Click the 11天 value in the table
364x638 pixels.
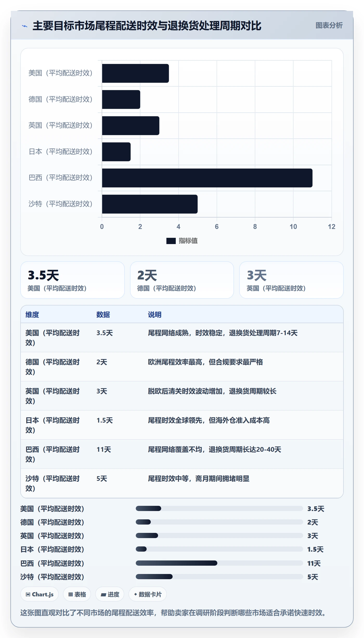[104, 449]
